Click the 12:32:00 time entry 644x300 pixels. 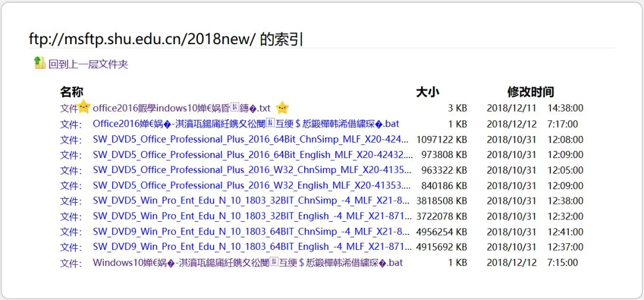click(x=565, y=217)
